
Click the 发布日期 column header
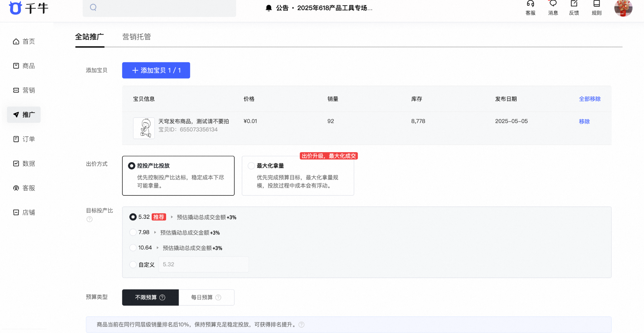pos(506,99)
